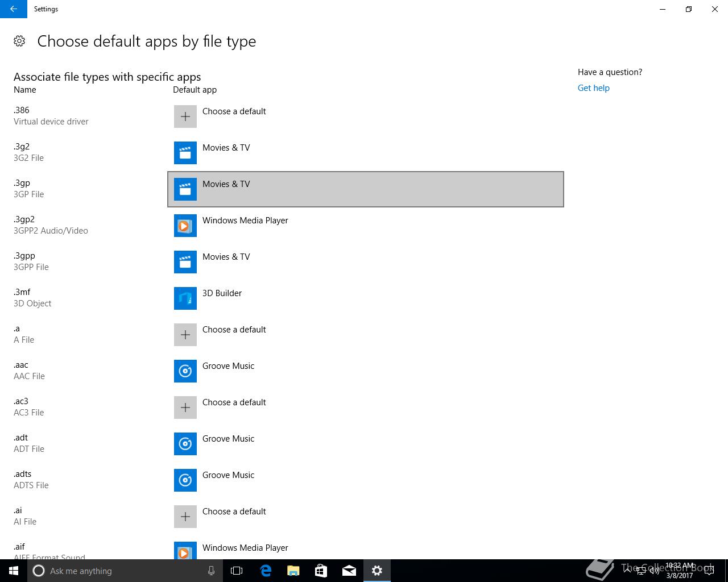
Task: Change the Movies & TV default for .3g2
Action: coord(366,153)
